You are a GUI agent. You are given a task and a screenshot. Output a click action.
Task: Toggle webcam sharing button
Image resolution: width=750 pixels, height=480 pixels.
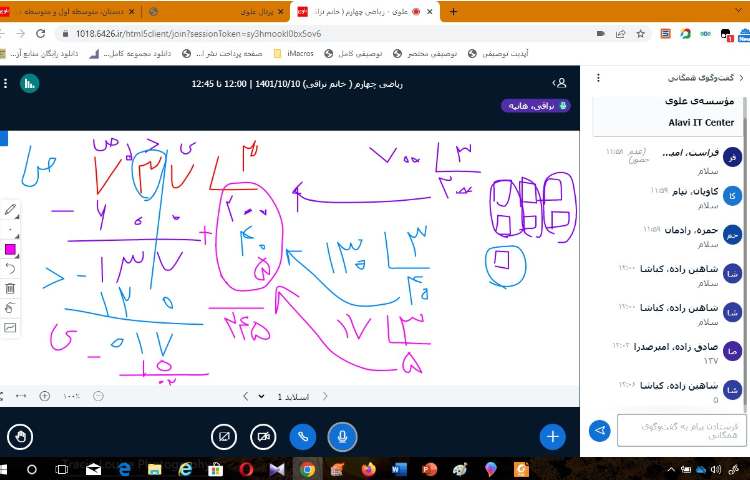(263, 436)
